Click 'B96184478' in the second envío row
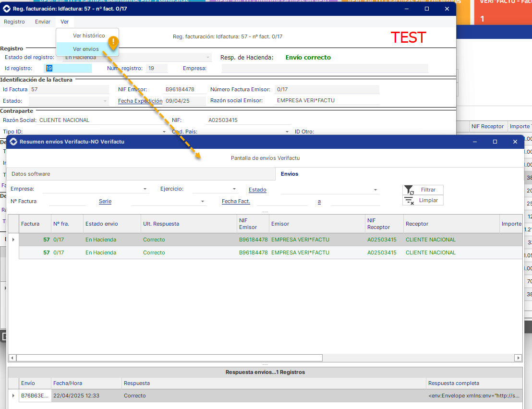The image size is (532, 409). pyautogui.click(x=253, y=253)
